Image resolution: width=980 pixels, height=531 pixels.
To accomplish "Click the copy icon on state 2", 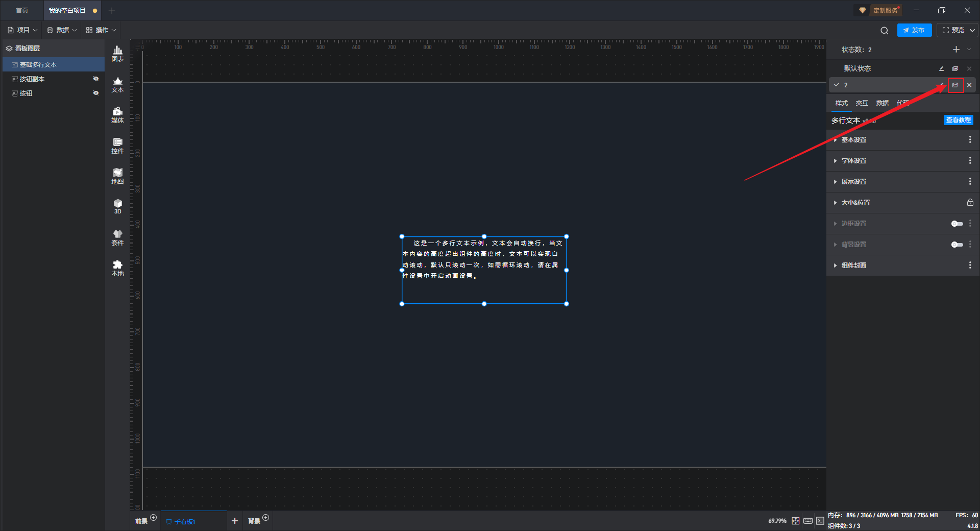I will (955, 85).
